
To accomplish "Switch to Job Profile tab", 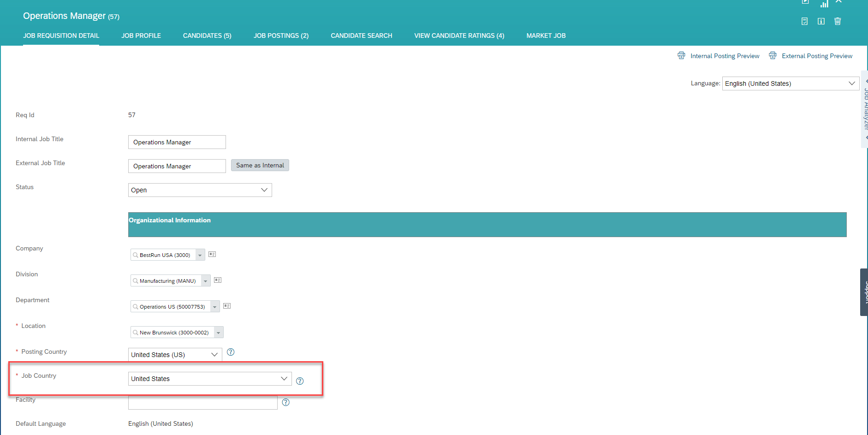I will tap(141, 36).
